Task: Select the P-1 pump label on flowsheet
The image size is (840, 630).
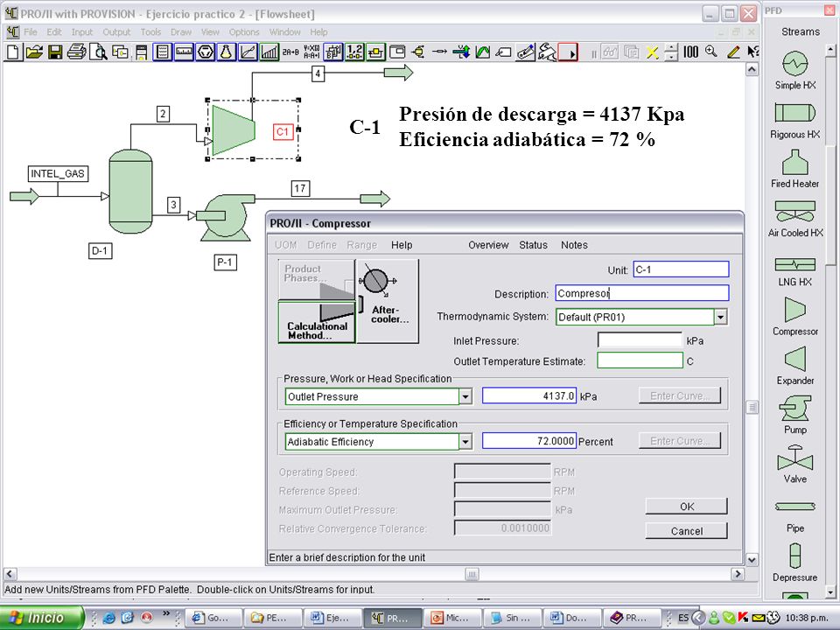Action: [x=225, y=262]
